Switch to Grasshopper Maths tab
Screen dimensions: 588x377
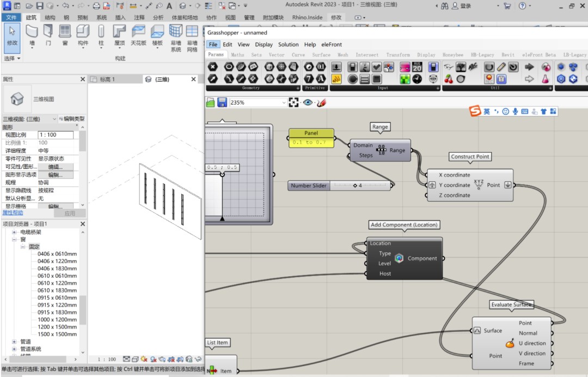(x=237, y=55)
